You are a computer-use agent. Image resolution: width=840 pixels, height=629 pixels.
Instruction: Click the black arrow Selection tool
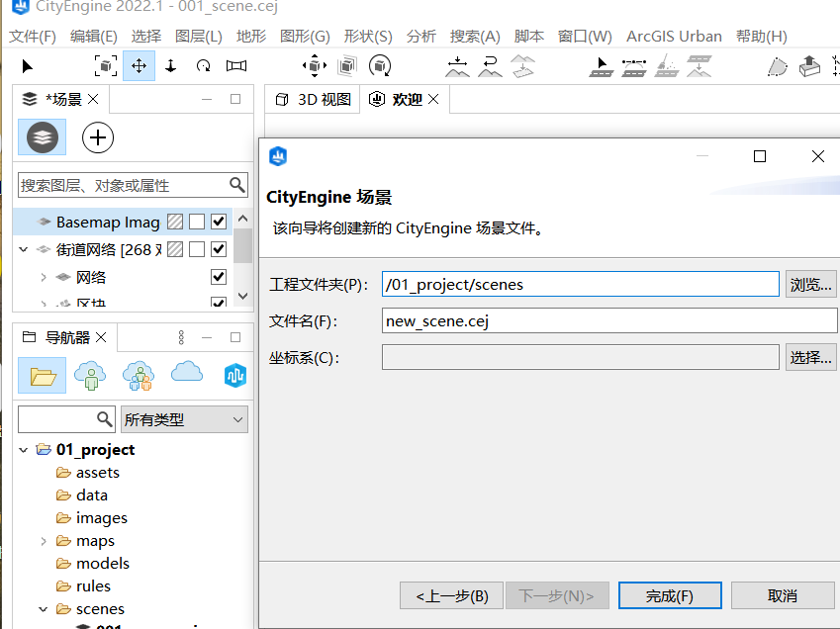point(27,65)
